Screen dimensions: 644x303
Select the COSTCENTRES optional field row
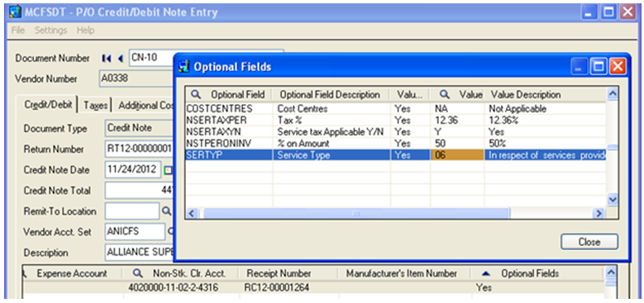tap(395, 109)
